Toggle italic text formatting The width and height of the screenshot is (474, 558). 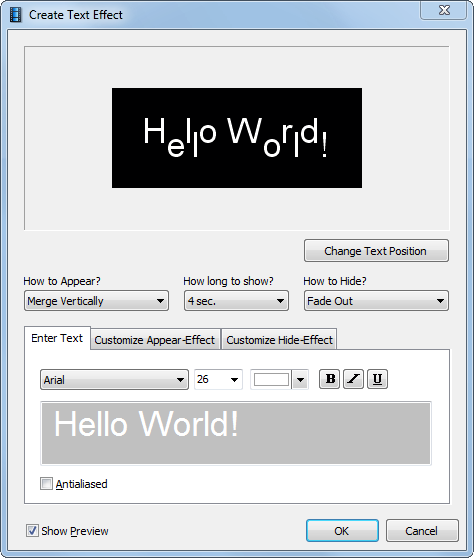coord(353,379)
